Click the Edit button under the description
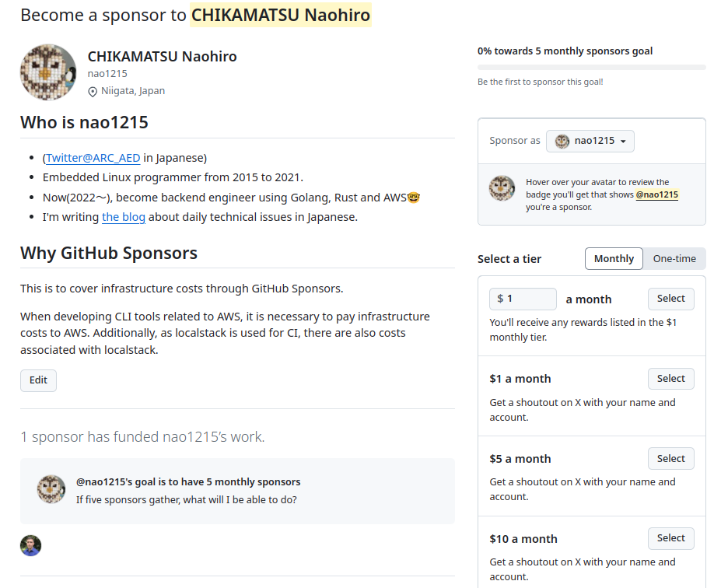Image resolution: width=728 pixels, height=588 pixels. pos(38,380)
